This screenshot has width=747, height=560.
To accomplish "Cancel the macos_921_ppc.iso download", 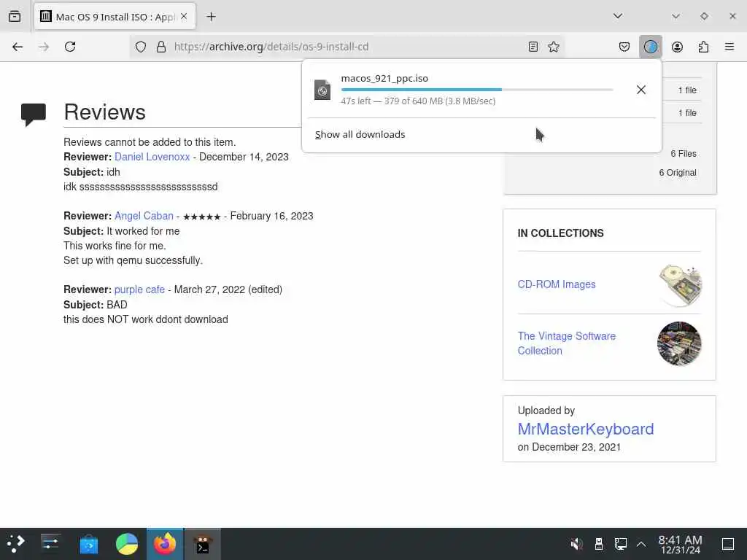I will tap(641, 90).
